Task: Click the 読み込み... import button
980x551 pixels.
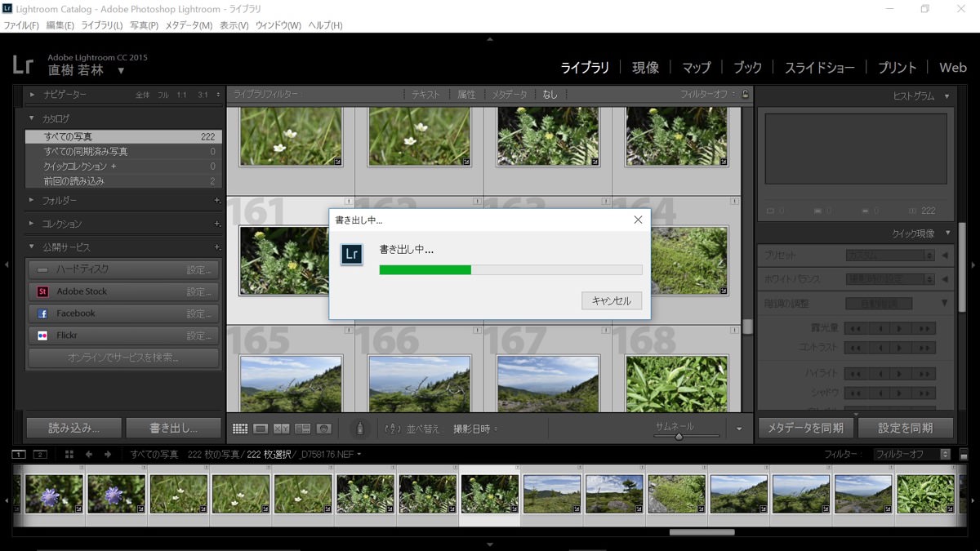Action: click(74, 428)
